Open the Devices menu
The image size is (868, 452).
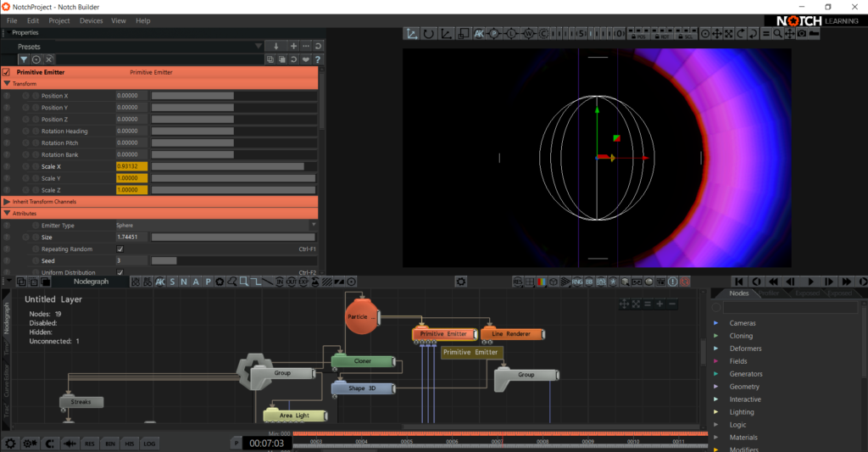92,20
